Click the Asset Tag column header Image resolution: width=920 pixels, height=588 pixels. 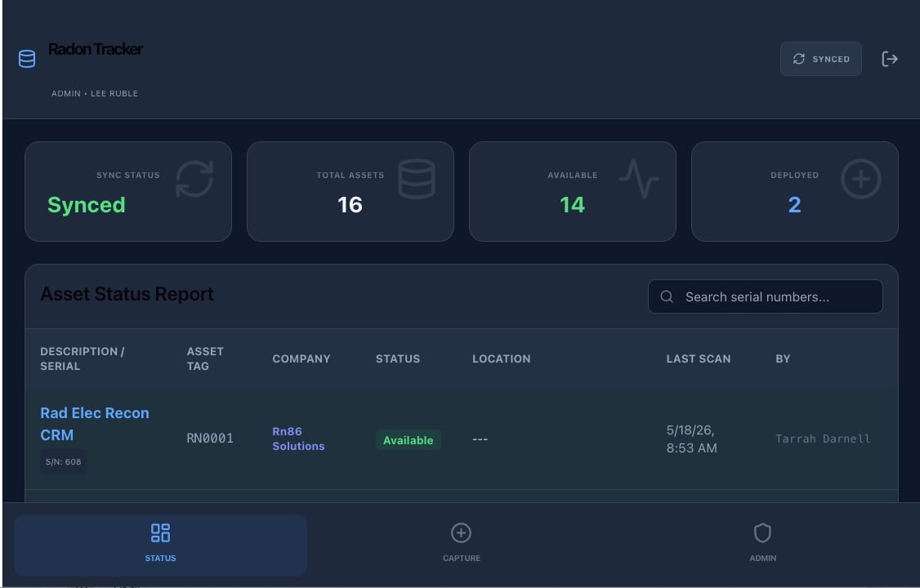(205, 359)
